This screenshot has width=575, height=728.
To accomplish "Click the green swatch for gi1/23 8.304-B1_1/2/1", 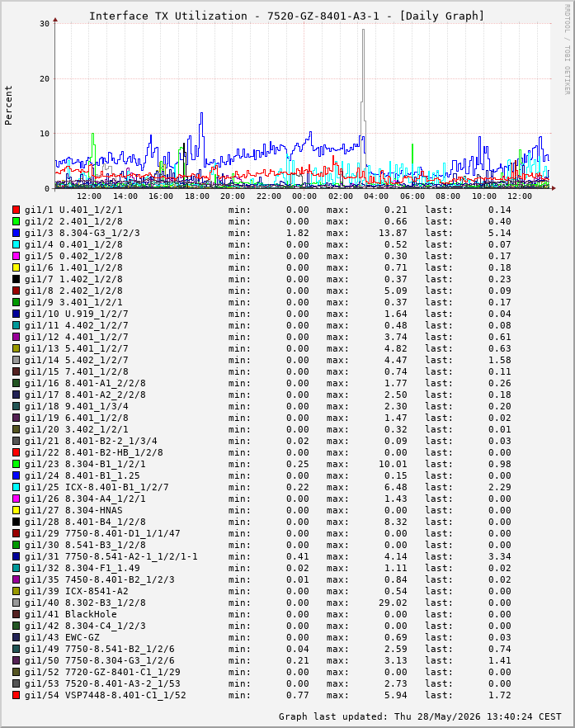I will click(16, 464).
